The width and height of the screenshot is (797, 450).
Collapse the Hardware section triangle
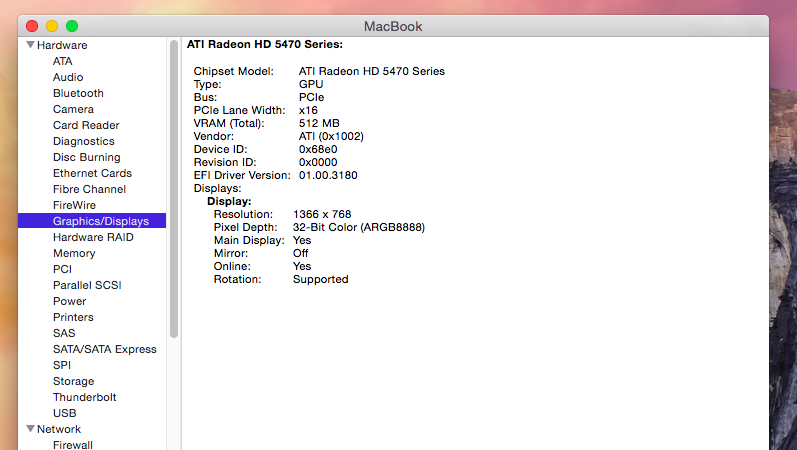30,45
